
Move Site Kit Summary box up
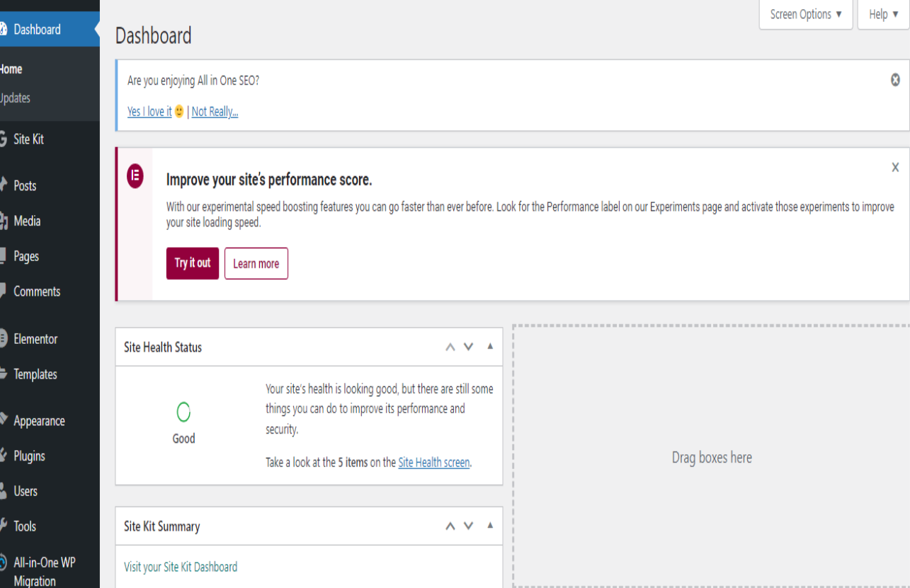point(450,526)
